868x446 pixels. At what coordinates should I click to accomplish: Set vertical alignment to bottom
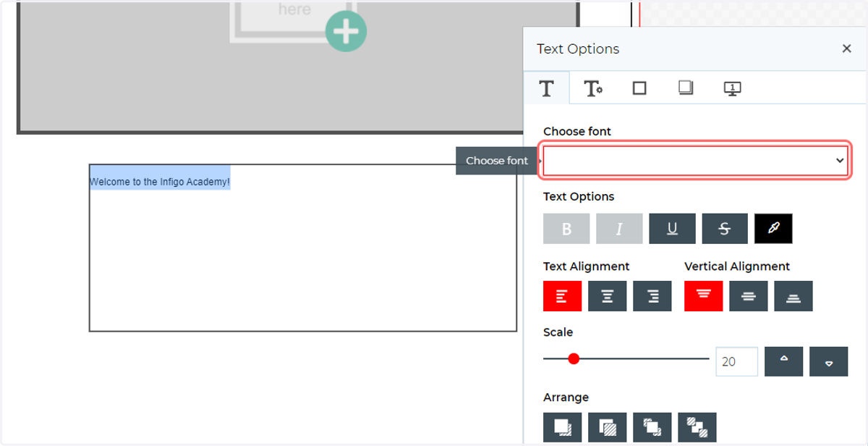793,296
